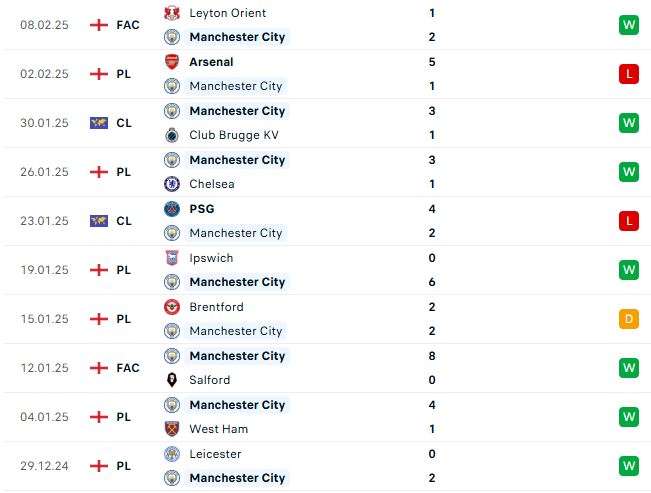Select the CL competition label on 30.01.25
The width and height of the screenshot is (651, 493).
coord(124,123)
